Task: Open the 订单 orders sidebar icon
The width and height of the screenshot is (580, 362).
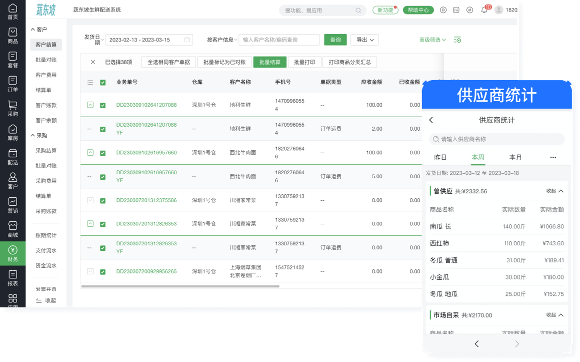Action: (13, 84)
